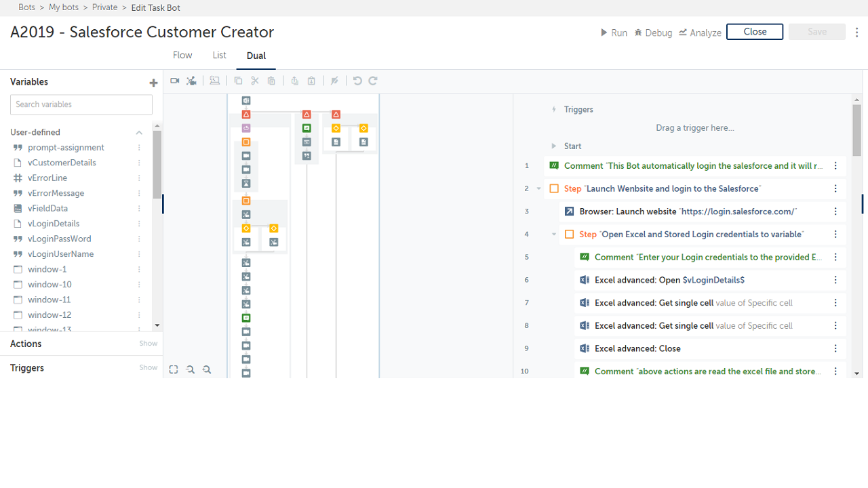The width and height of the screenshot is (868, 488).
Task: Collapse the User-defined variables section
Action: [x=139, y=132]
